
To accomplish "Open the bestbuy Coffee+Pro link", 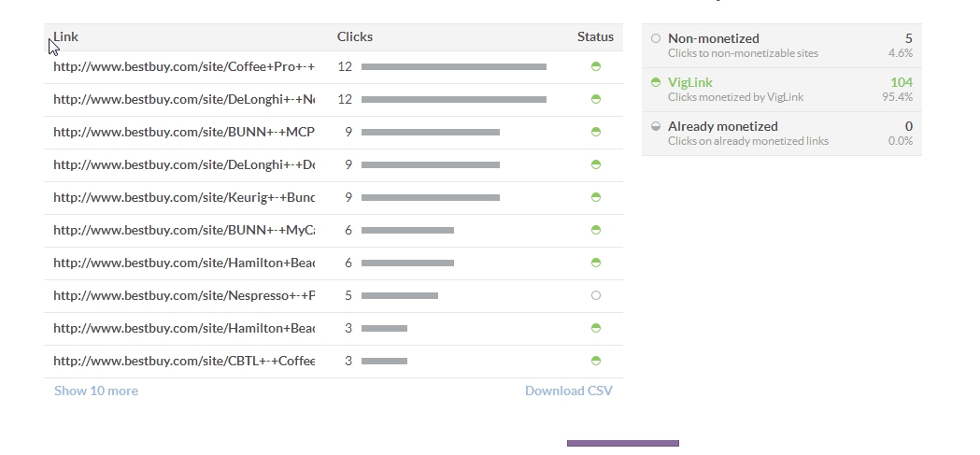I will tap(184, 66).
